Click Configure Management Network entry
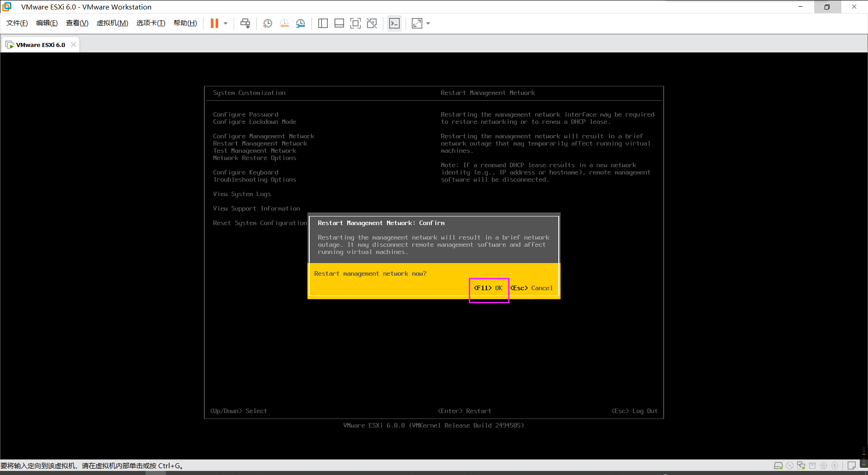 (x=264, y=136)
